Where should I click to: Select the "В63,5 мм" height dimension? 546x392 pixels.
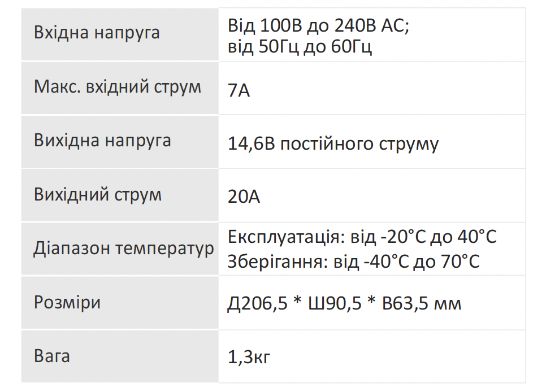coord(422,304)
